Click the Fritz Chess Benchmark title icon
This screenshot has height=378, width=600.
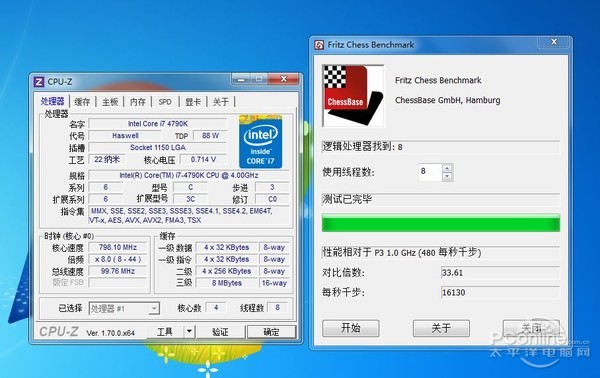tap(319, 45)
